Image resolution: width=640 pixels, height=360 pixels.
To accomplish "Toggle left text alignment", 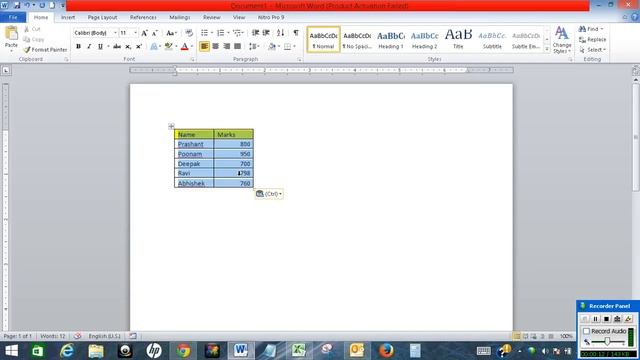I will [204, 47].
